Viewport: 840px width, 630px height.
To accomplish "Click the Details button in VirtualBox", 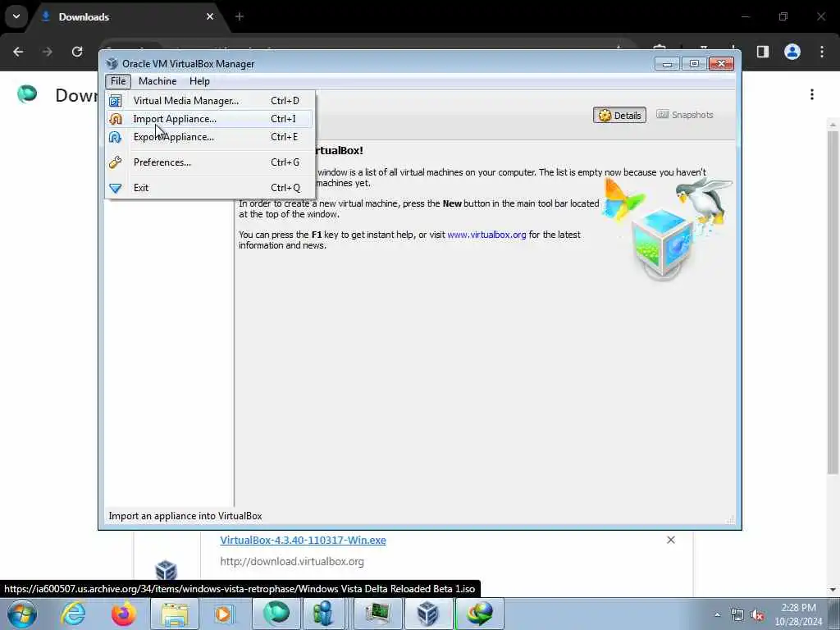I will (620, 115).
